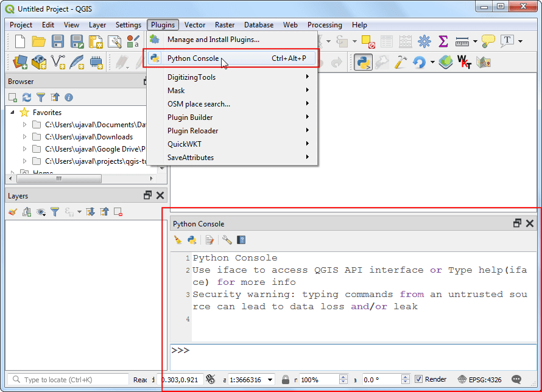The image size is (542, 392).
Task: Expand the Favorites tree item
Action: coord(13,112)
